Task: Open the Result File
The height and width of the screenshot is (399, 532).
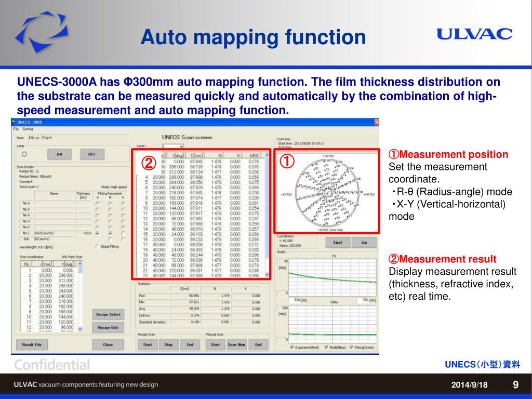Action: (x=32, y=345)
